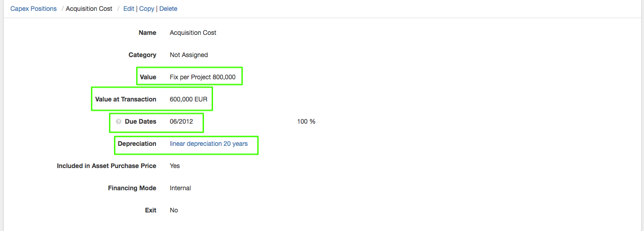Click the Value at Transaction label
This screenshot has height=231, width=644.
[x=126, y=99]
